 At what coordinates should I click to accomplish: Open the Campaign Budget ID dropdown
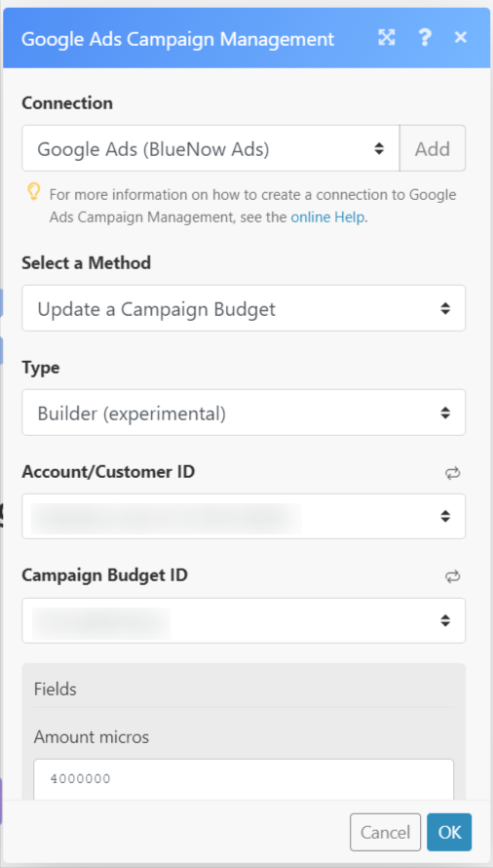point(244,620)
